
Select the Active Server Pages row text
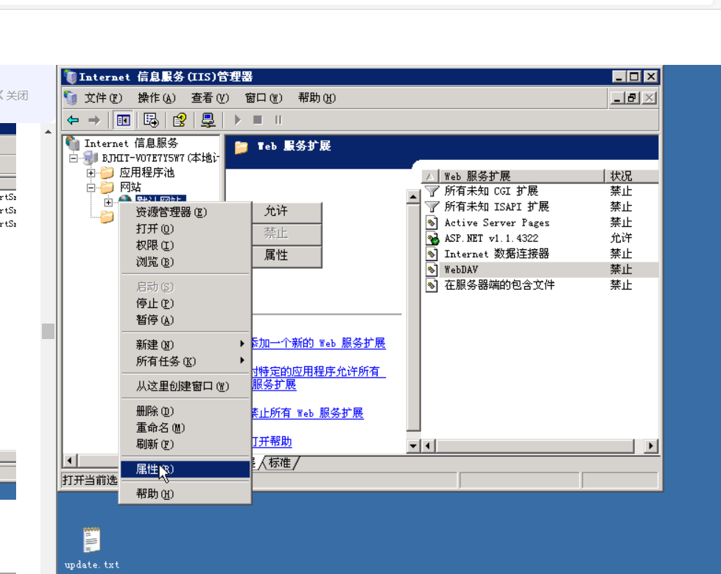click(x=497, y=223)
